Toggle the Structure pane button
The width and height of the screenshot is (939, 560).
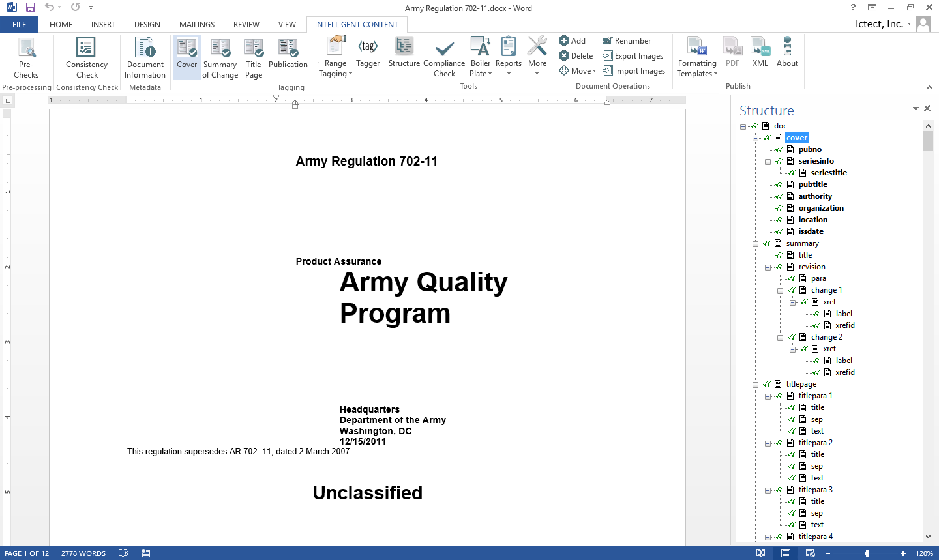click(404, 53)
